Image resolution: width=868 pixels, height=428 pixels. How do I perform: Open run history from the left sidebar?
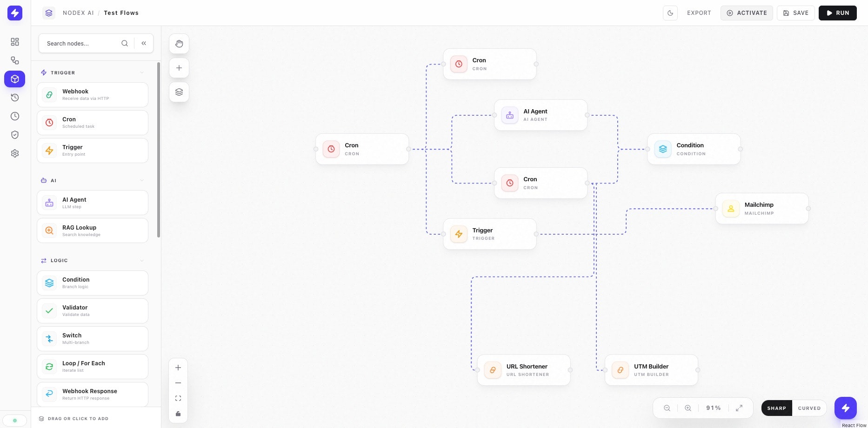tap(14, 98)
